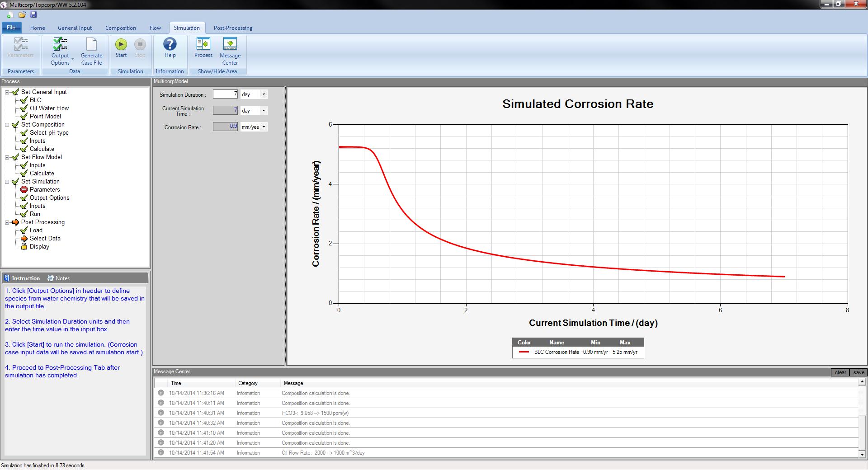Collapse the Set General Input tree node
The height and width of the screenshot is (470, 868).
[x=6, y=92]
